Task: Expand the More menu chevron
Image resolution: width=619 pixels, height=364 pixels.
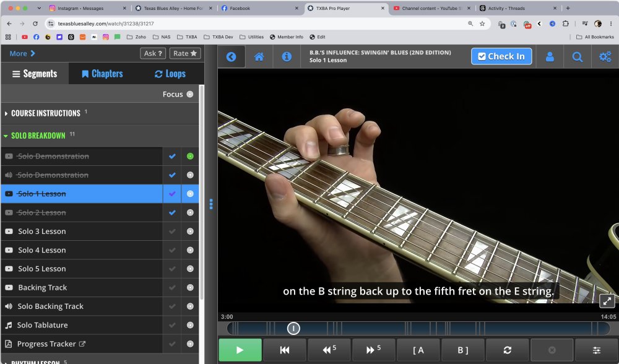Action: (33, 53)
